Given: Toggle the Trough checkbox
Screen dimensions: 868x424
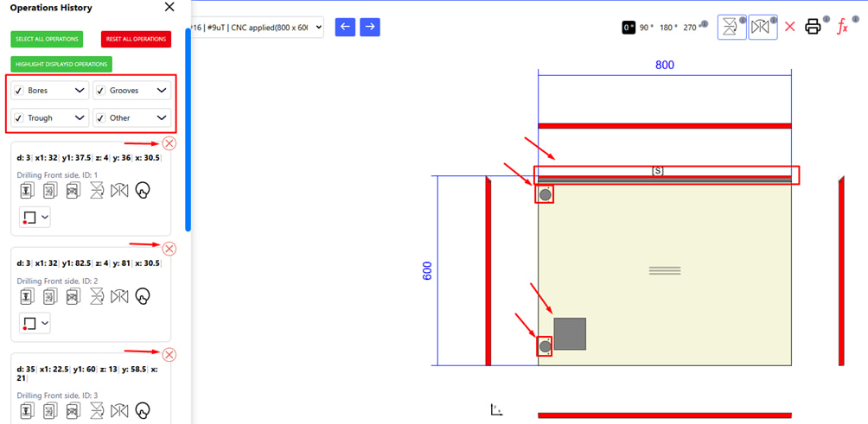Looking at the screenshot, I should 19,118.
